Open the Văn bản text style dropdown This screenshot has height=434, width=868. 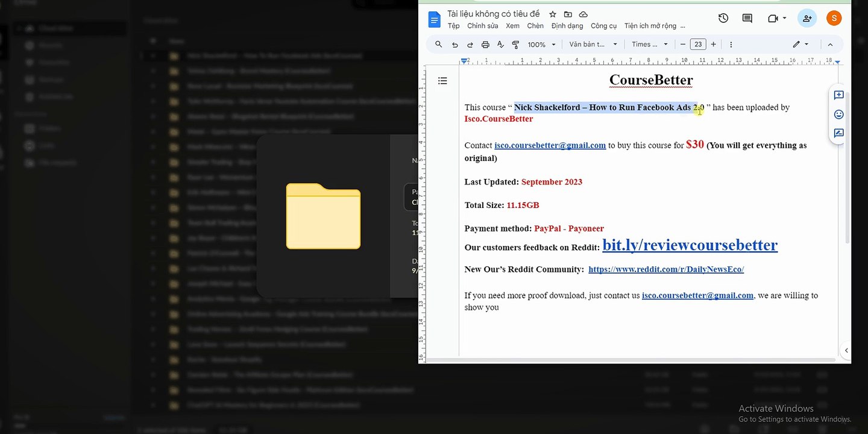[594, 45]
